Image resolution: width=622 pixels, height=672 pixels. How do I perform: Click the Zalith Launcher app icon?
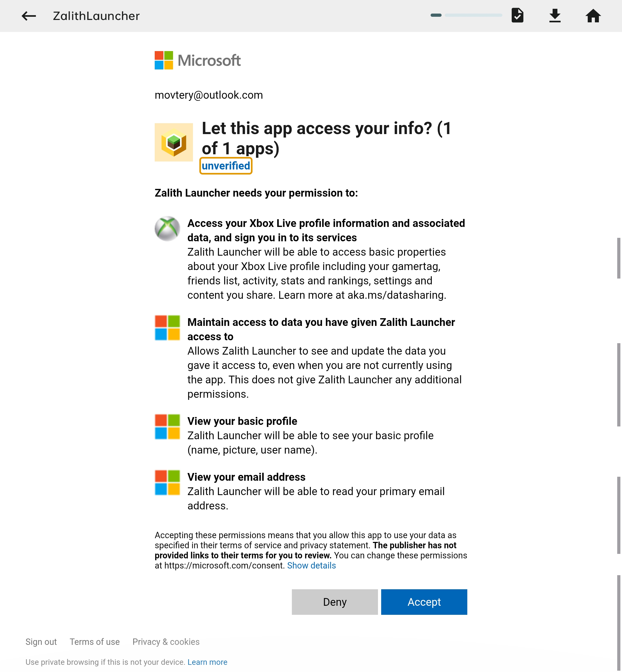coord(174,142)
